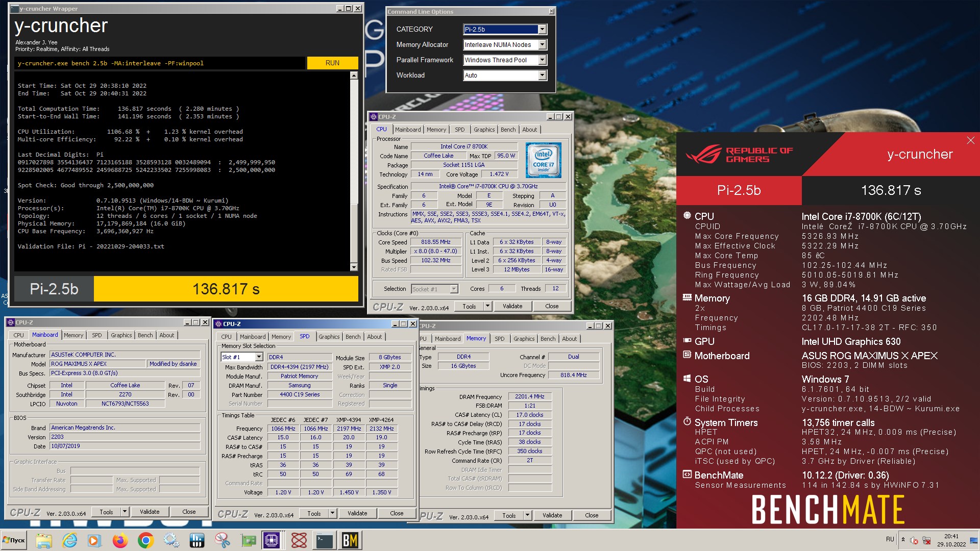
Task: Click Validate in the CPU-Z Memory window
Action: [552, 515]
